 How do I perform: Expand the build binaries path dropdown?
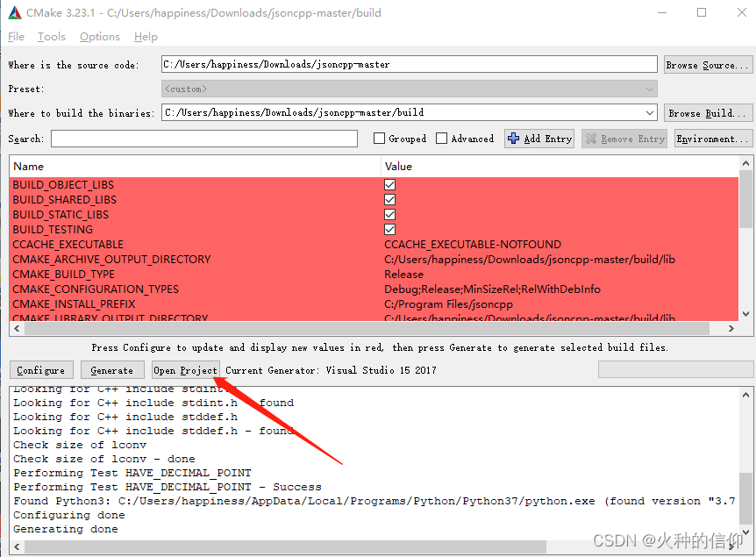[650, 113]
